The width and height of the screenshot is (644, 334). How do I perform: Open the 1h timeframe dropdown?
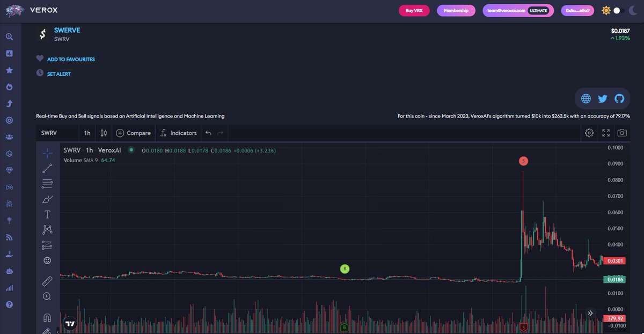87,133
